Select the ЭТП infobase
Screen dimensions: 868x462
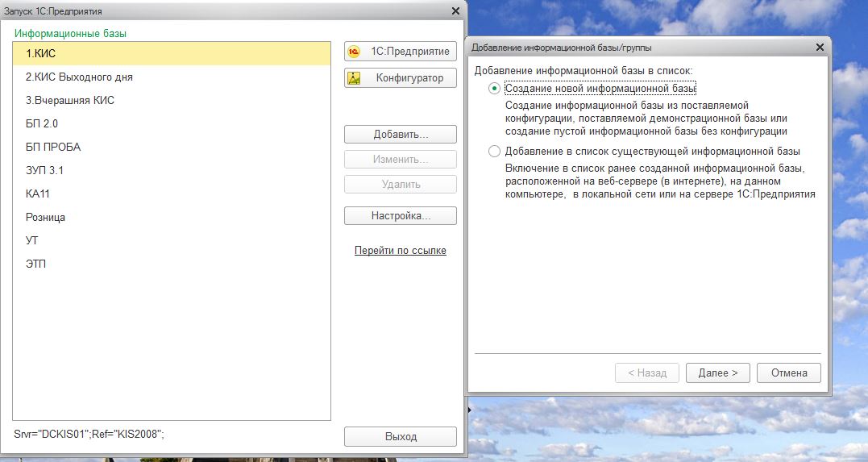coord(172,264)
